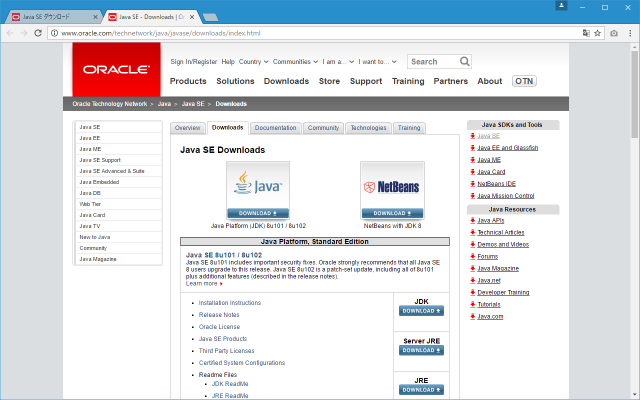Image resolution: width=640 pixels, height=400 pixels.
Task: Open the Support menu
Action: (366, 81)
